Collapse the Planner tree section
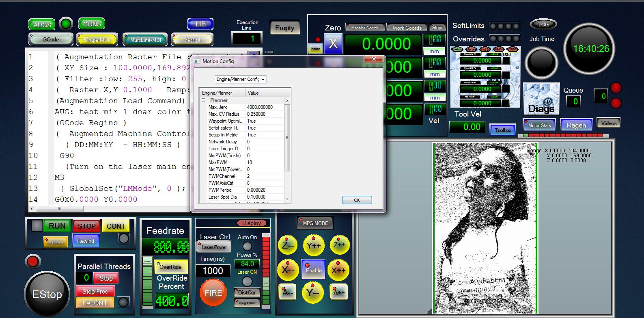Screen dimensions: 644x318 204,100
